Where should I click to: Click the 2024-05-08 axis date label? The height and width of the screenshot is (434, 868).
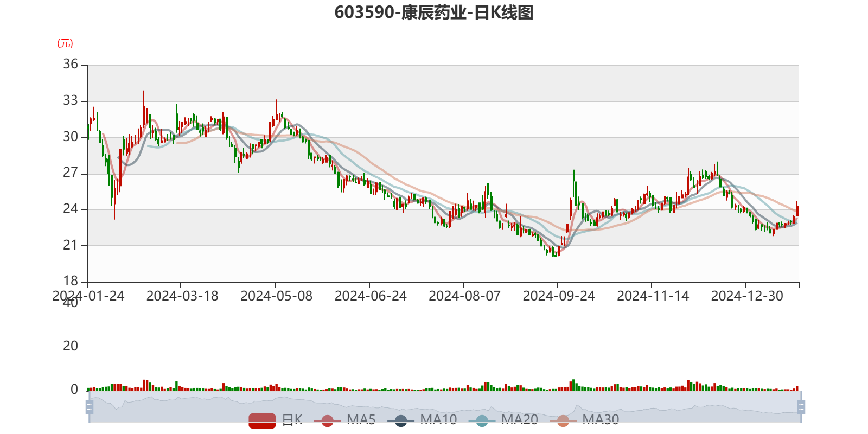(277, 296)
